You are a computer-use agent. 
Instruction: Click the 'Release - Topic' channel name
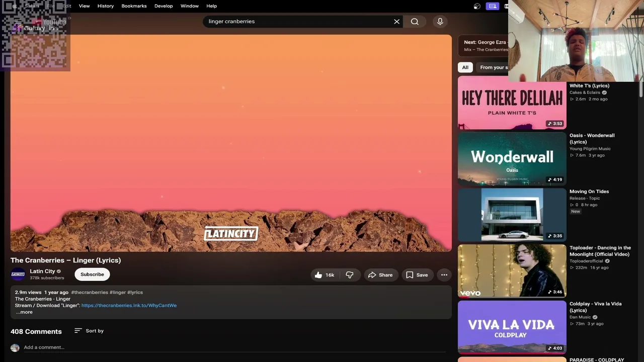tap(585, 199)
